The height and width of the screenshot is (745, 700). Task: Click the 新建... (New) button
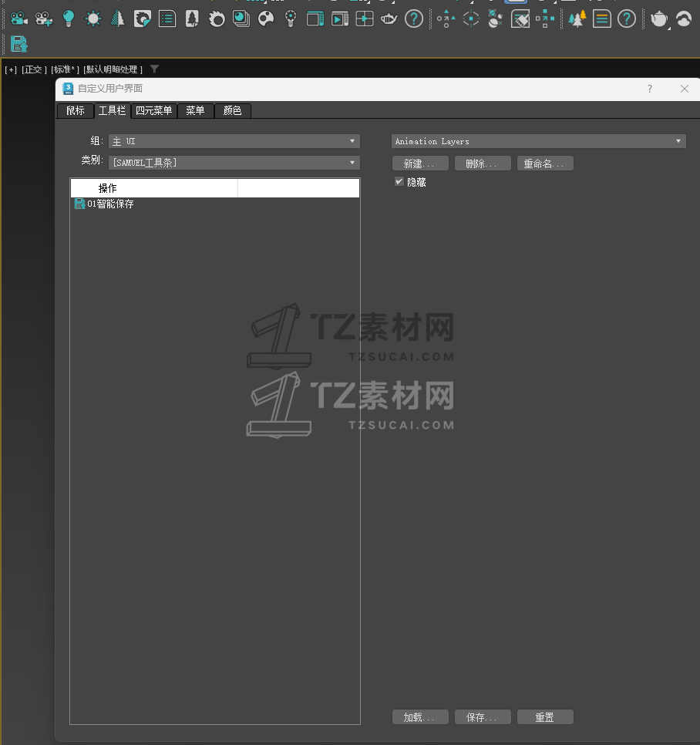coord(420,163)
